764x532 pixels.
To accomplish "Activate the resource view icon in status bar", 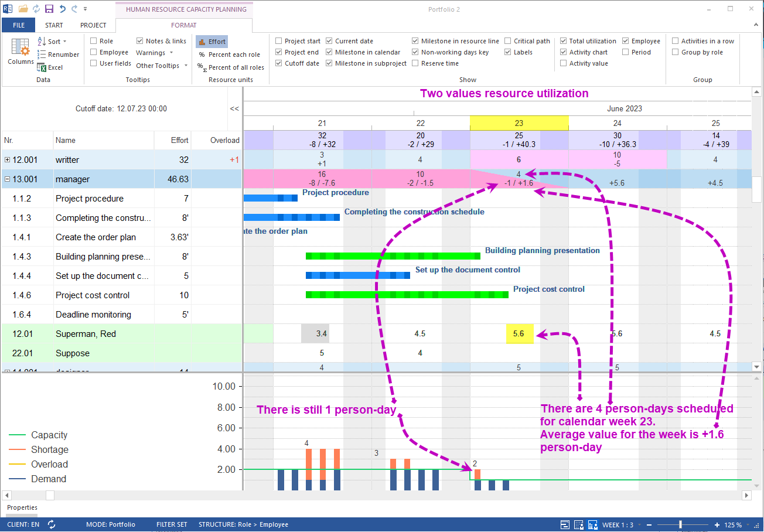I will (593, 524).
